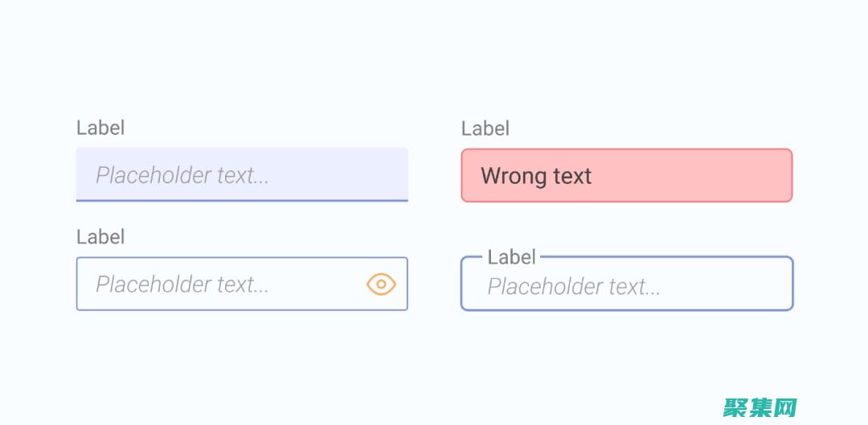Viewport: 868px width, 425px height.
Task: Click the word "Placeholder" in the lavender filled field
Action: click(154, 175)
